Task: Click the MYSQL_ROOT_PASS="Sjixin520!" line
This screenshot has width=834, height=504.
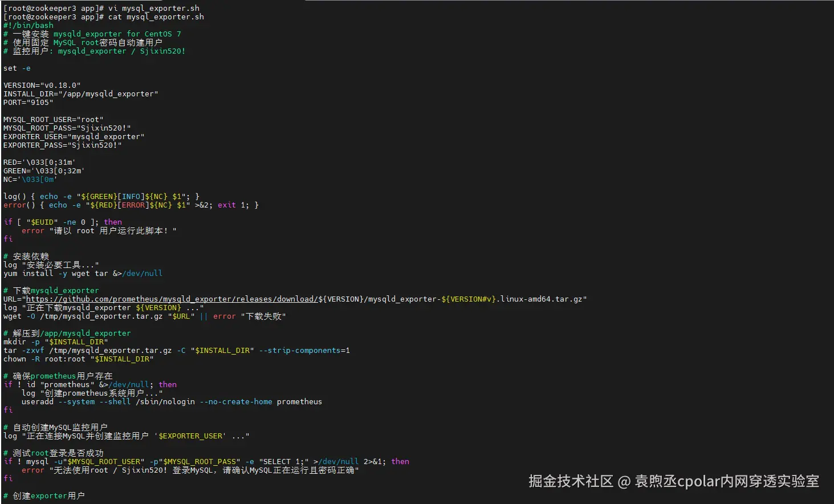Action: coord(67,128)
